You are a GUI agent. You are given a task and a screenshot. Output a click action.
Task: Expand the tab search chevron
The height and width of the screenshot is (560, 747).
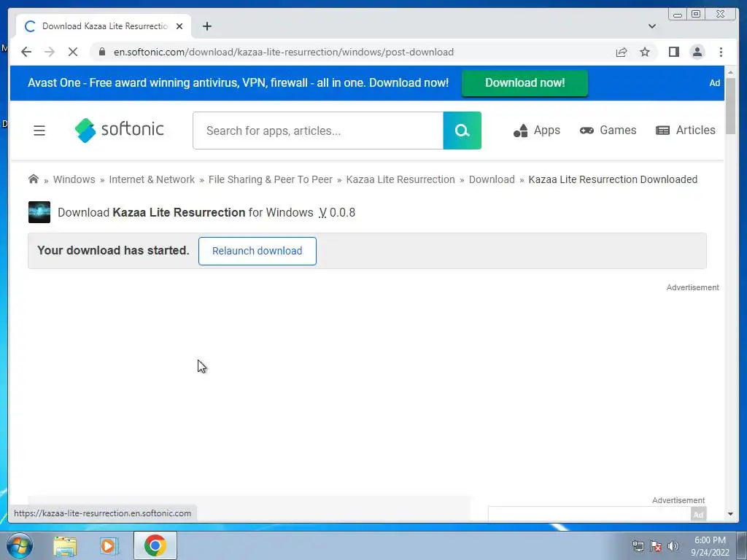pos(652,26)
